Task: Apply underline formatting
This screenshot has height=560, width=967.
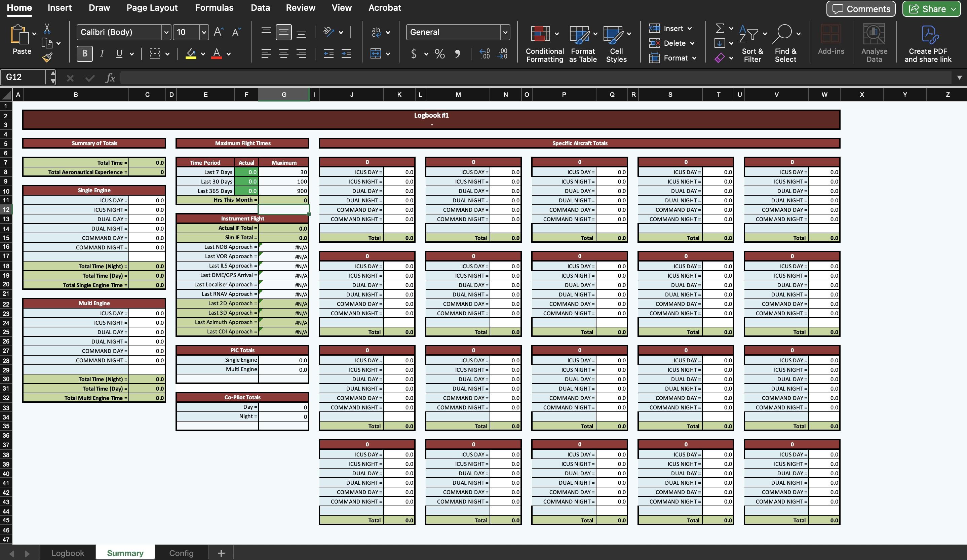Action: pos(119,54)
